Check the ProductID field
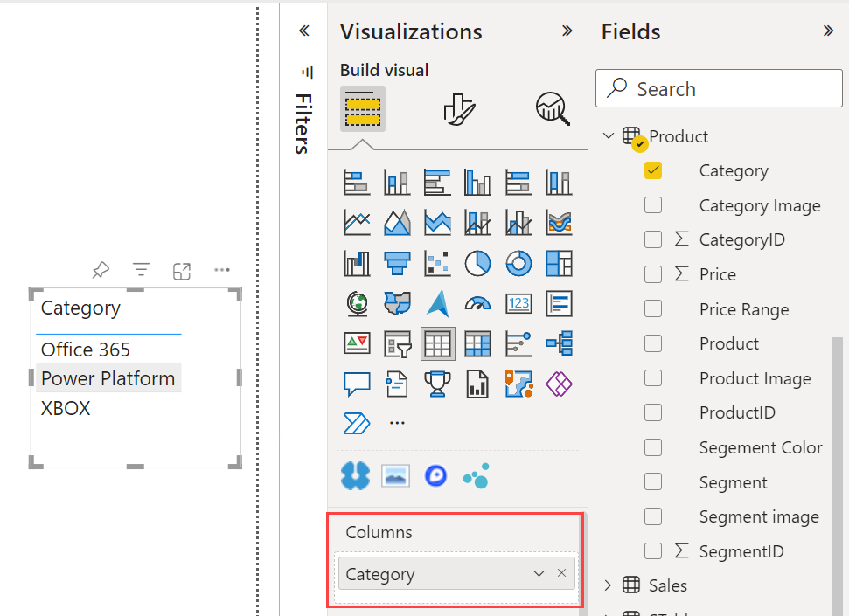This screenshot has height=616, width=849. [x=653, y=412]
